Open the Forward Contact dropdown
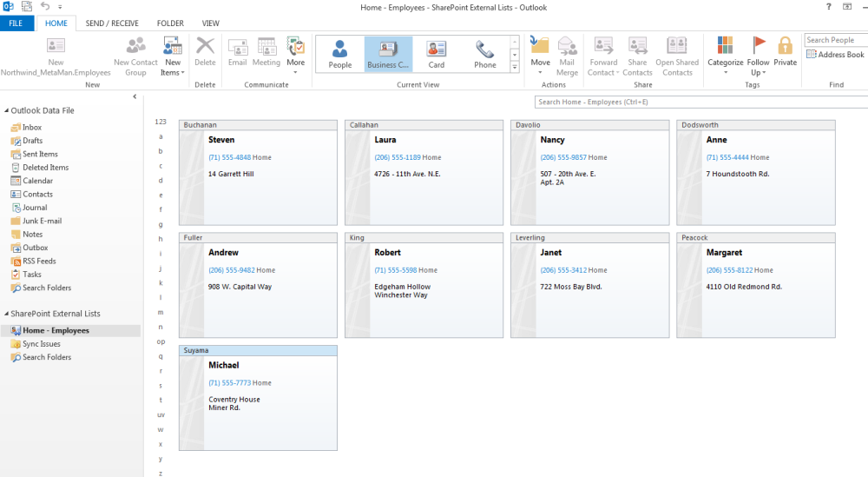Screen dimensions: 868x477 pyautogui.click(x=603, y=56)
